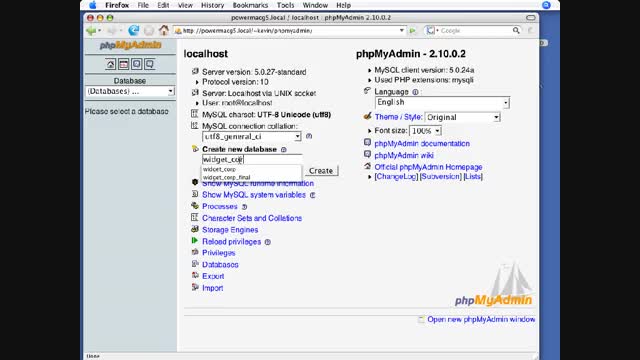Screen dimensions: 640x360
Task: Open the Firefox menu in the menu bar
Action: (x=117, y=5)
